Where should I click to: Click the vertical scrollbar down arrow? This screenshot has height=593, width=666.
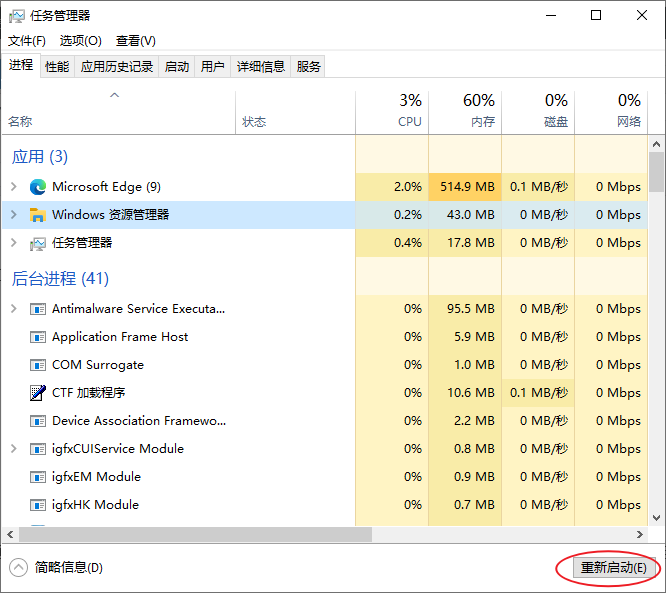[x=657, y=518]
